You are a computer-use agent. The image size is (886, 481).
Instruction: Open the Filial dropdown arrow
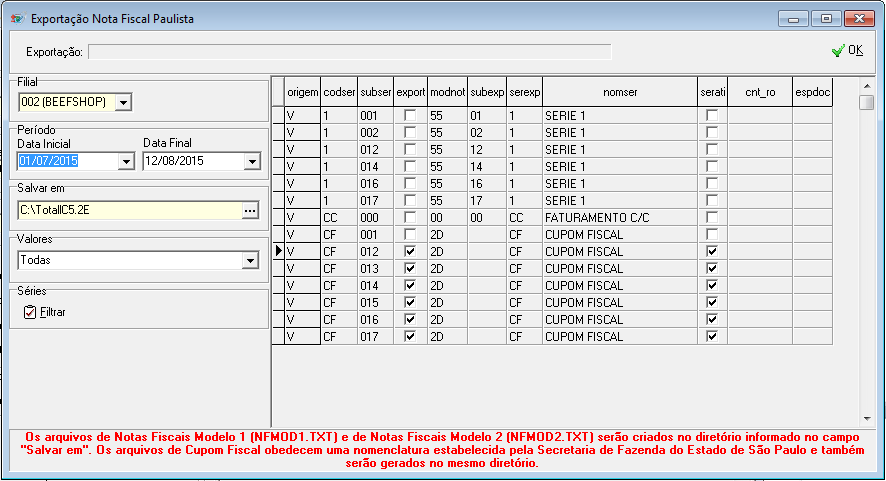(x=123, y=103)
